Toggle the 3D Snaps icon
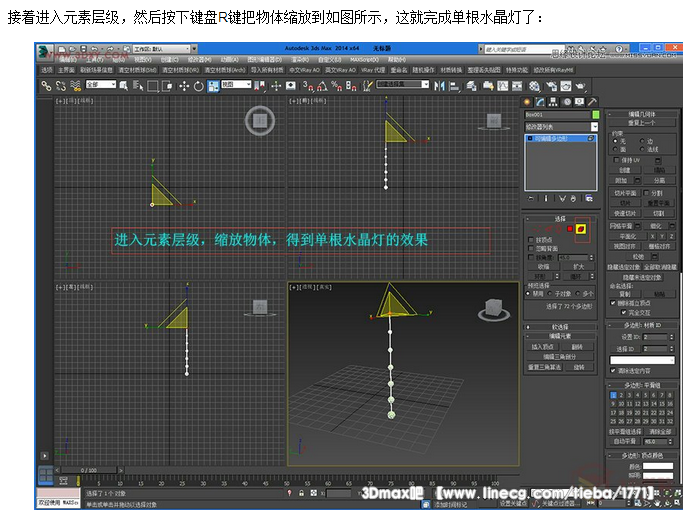 [308, 86]
